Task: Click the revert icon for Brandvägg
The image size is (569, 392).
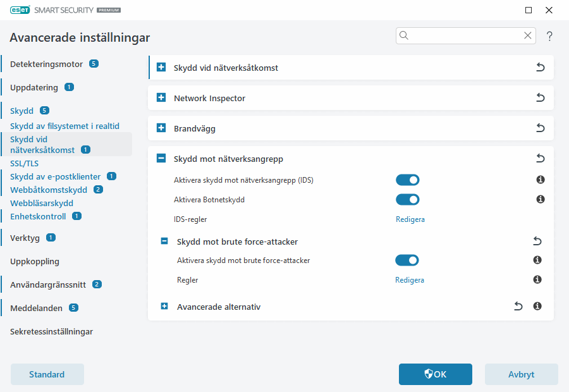Action: click(x=540, y=128)
